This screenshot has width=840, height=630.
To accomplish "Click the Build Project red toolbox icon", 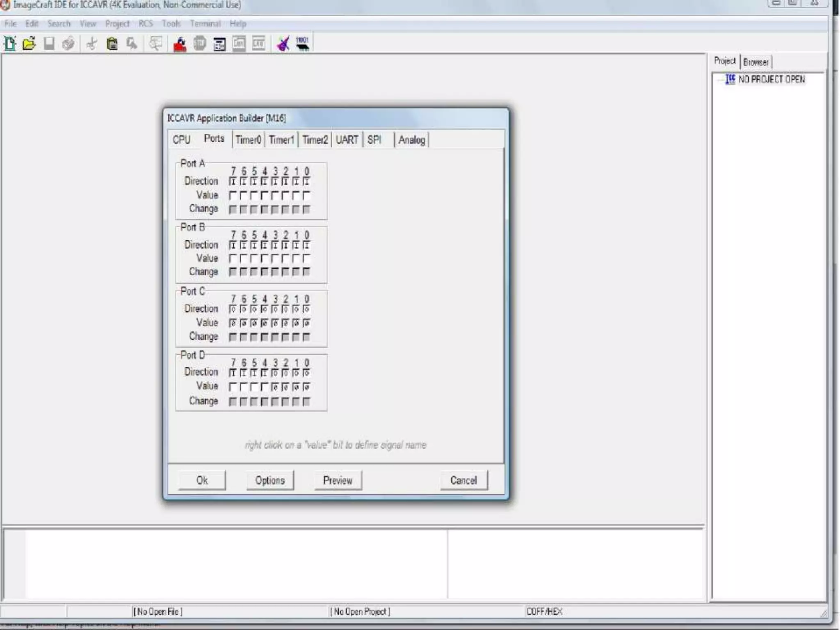I will (180, 43).
